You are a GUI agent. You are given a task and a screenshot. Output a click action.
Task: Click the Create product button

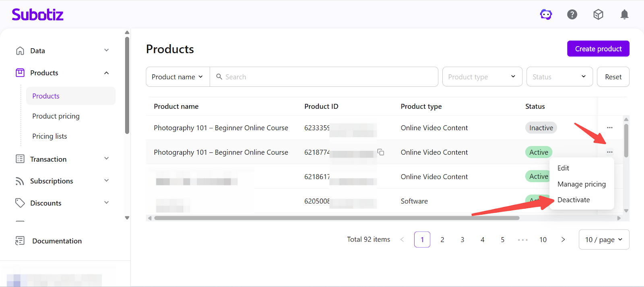click(598, 49)
